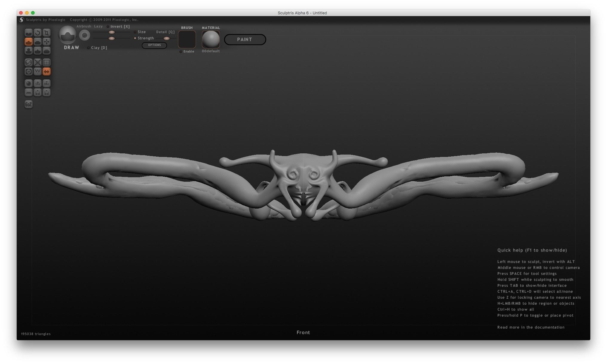This screenshot has width=607, height=364.
Task: Toggle the Size pressure radio dot
Action: click(x=135, y=32)
